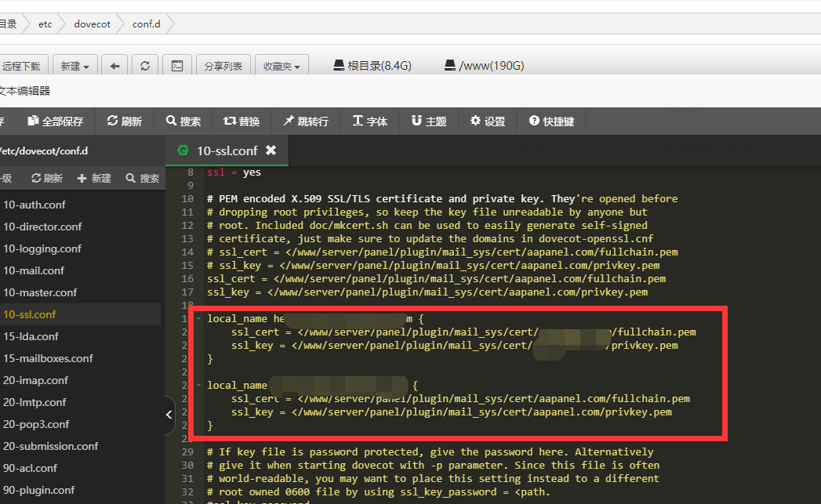Open the 分享列表 share list
Image resolution: width=821 pixels, height=504 pixels.
[x=223, y=66]
